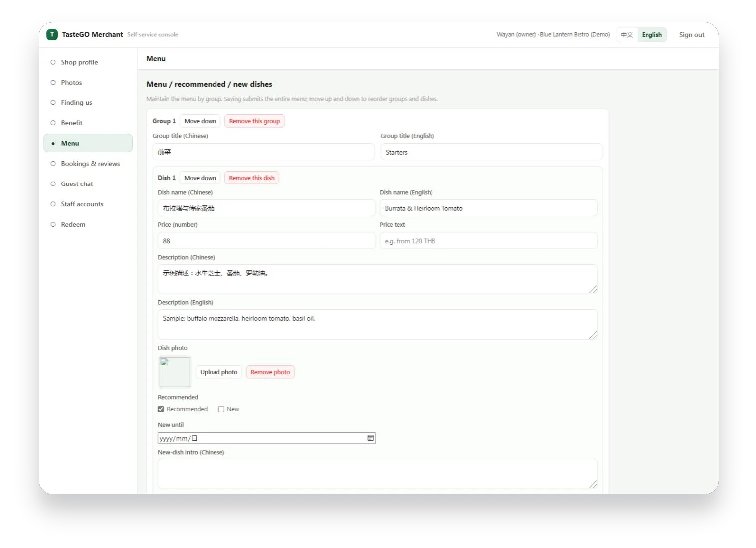The width and height of the screenshot is (756, 548).
Task: Click the dish photo thumbnail placeholder
Action: 175,372
